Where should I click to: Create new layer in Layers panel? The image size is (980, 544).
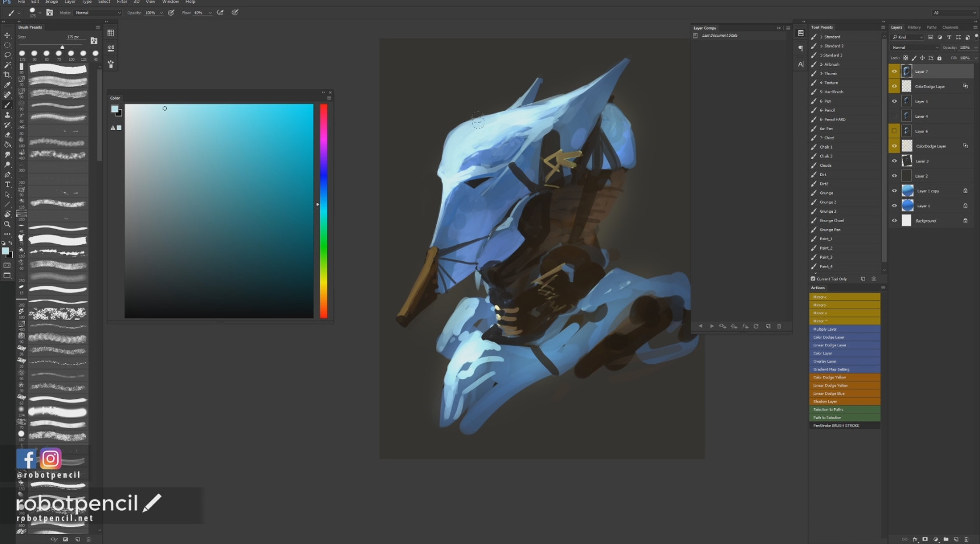[956, 539]
